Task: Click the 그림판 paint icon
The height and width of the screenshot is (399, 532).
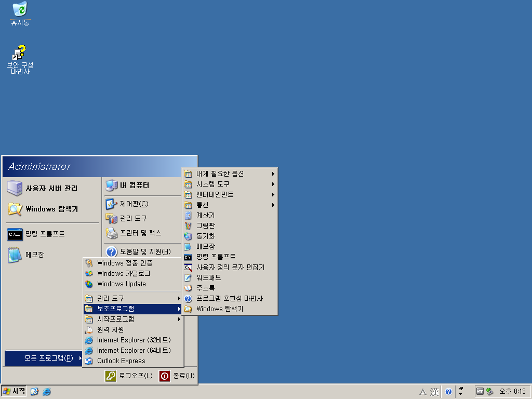Action: 188,225
